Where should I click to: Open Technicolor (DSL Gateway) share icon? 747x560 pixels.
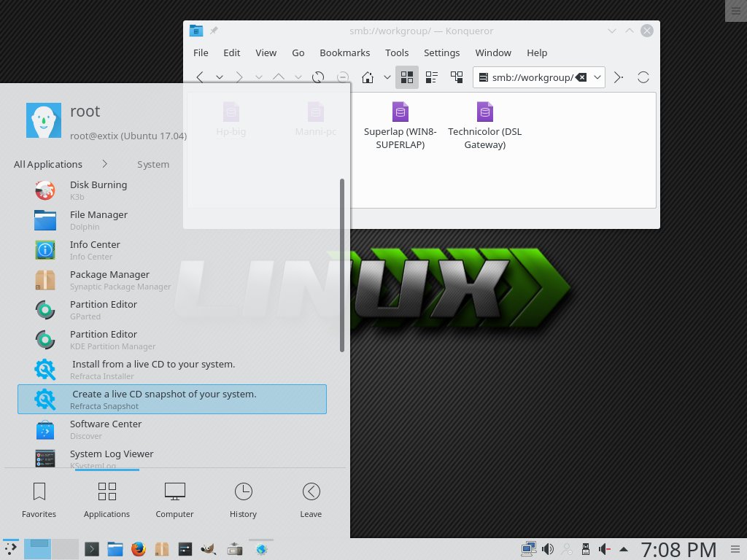coord(484,125)
